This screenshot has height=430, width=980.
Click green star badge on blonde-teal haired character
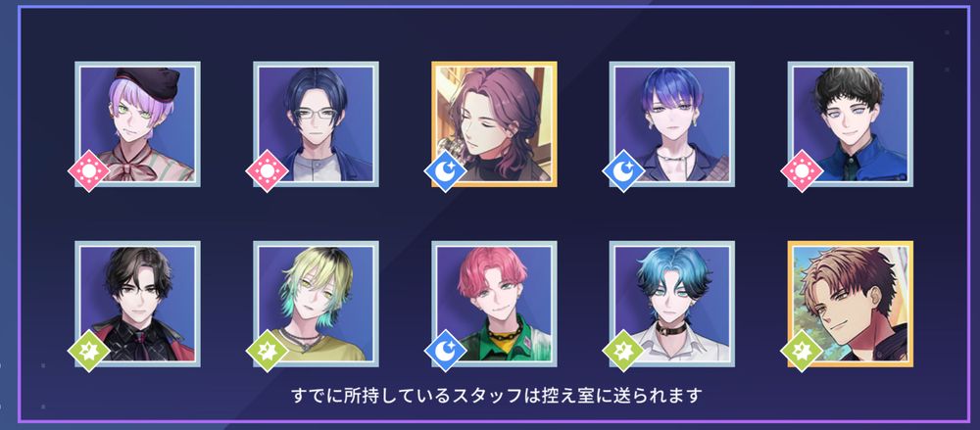pyautogui.click(x=267, y=351)
